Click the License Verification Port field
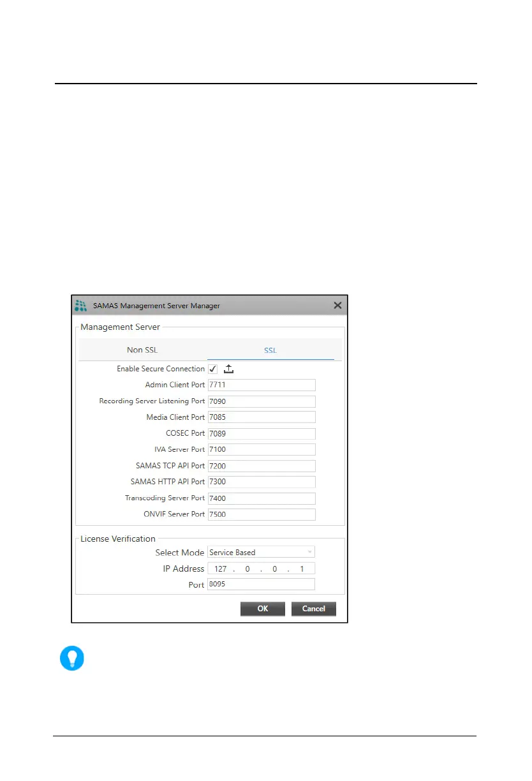 pos(262,584)
